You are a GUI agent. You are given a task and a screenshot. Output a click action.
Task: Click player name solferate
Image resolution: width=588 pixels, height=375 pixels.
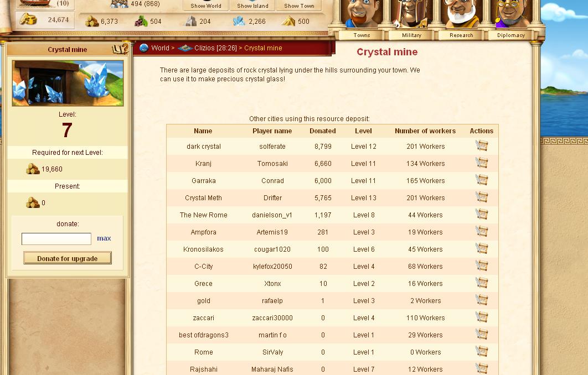[x=272, y=147]
